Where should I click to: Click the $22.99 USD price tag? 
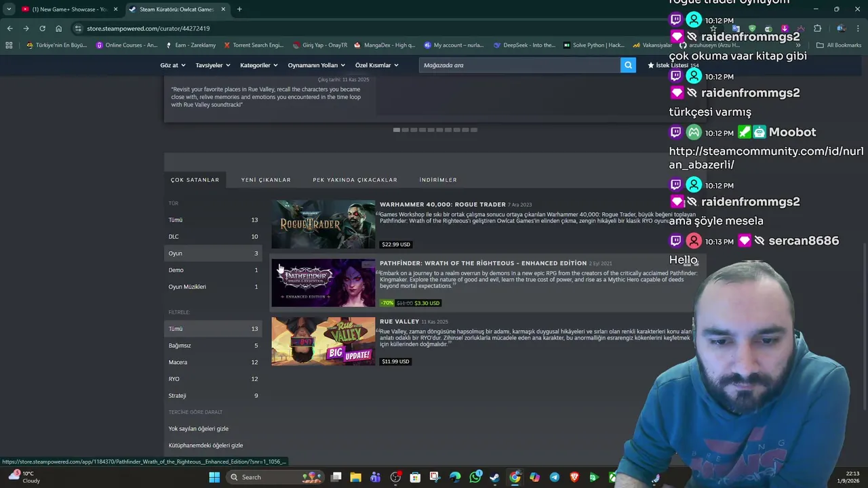point(396,244)
